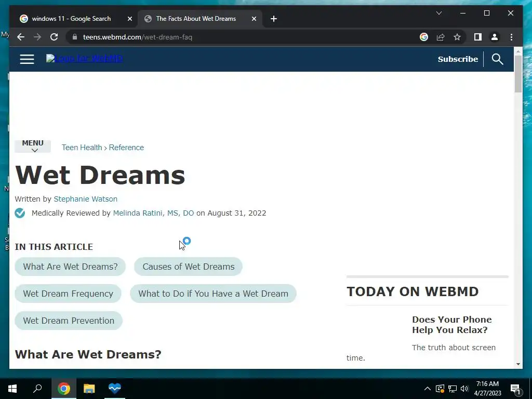Viewport: 532px width, 399px height.
Task: Go back using the browser back arrow
Action: tap(21, 37)
